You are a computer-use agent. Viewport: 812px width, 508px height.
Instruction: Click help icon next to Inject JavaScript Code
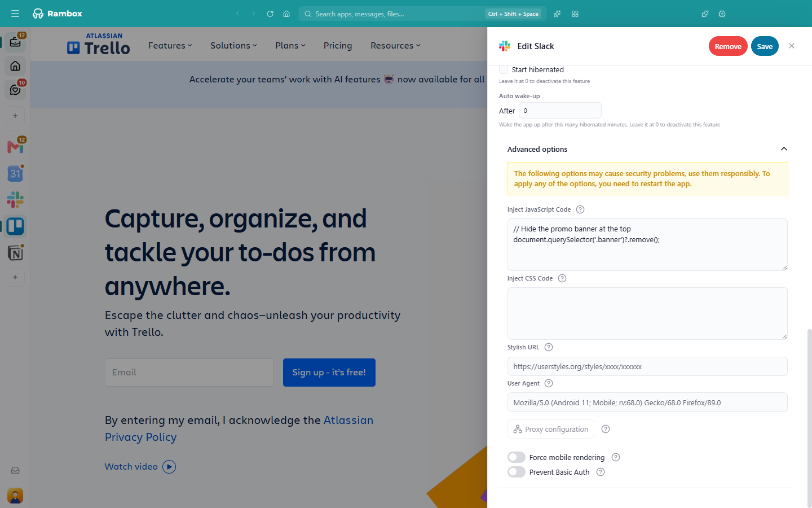(x=580, y=209)
